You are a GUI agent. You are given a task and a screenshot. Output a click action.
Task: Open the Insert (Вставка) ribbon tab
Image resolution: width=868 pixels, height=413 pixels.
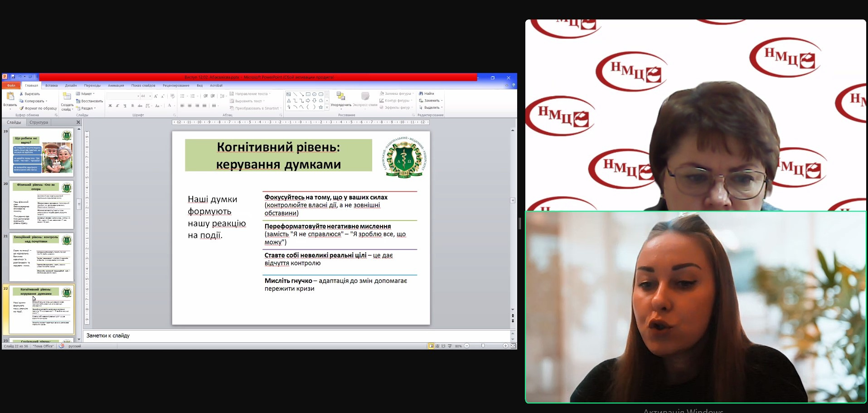51,85
